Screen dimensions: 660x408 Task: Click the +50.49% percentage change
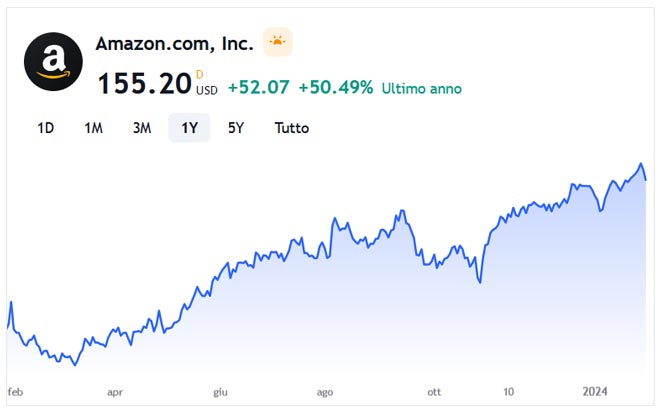[x=335, y=87]
